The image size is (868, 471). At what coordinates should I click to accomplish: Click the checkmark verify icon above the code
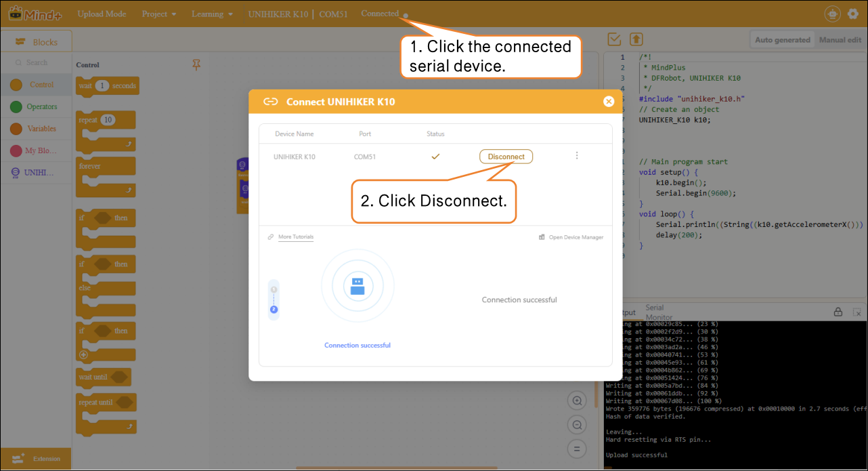tap(615, 39)
